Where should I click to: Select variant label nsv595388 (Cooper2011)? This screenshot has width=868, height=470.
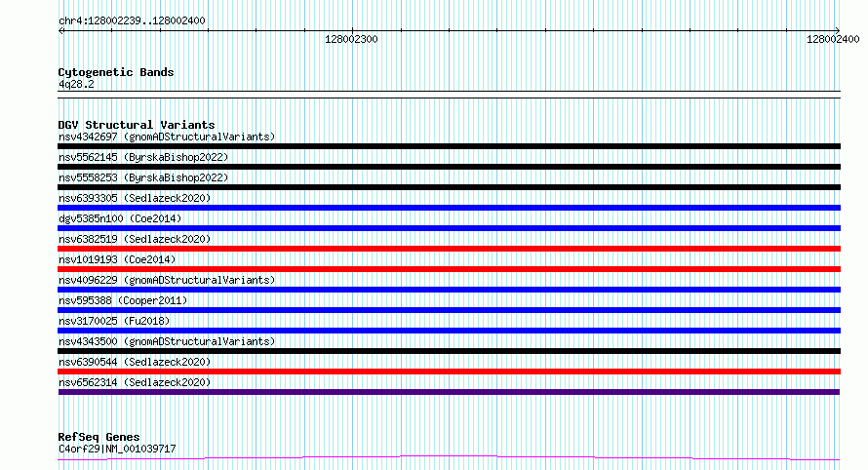point(123,300)
